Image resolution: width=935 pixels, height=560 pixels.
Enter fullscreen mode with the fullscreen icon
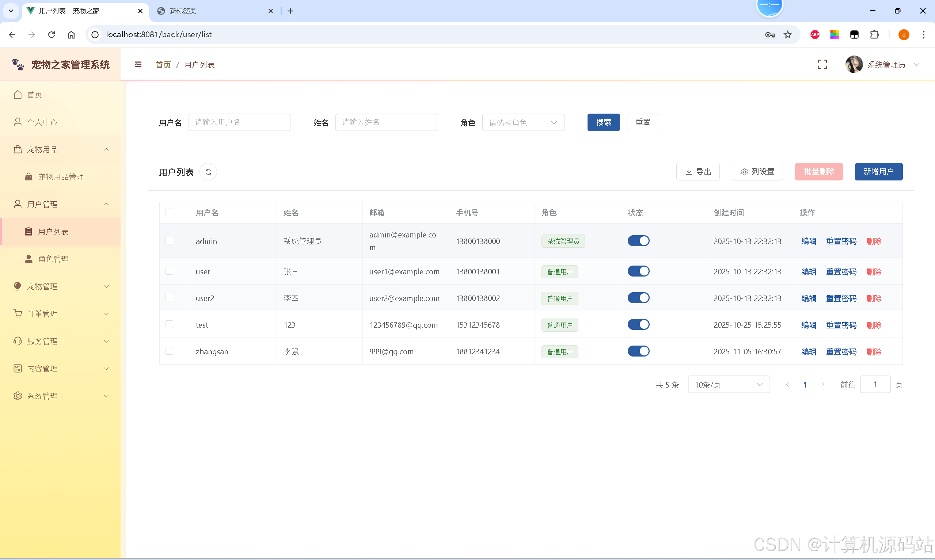pos(822,65)
